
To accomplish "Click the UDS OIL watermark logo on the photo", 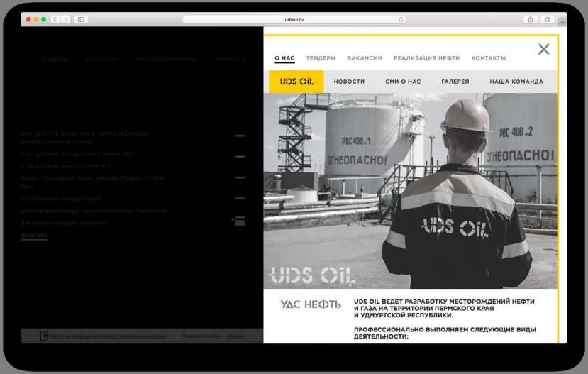I will (x=312, y=276).
